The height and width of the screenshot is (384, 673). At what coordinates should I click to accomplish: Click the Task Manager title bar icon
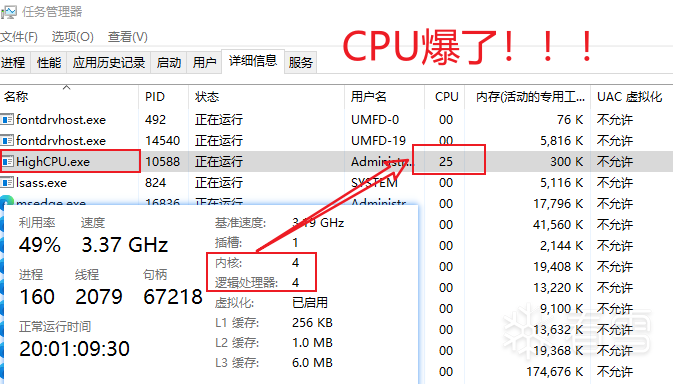click(8, 12)
